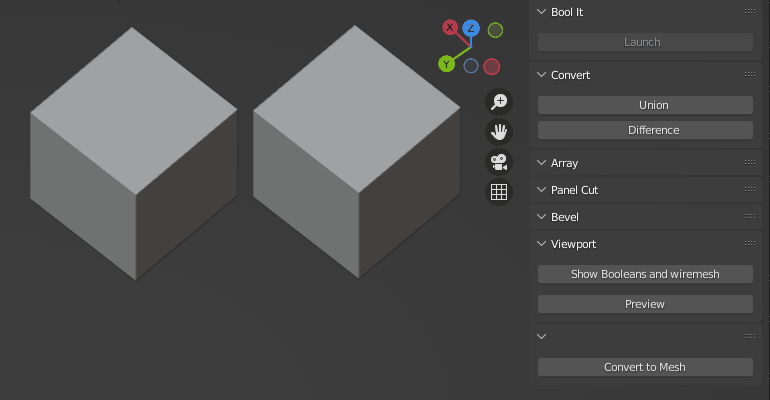The width and height of the screenshot is (770, 400).
Task: Grab the Array panel drag handle
Action: click(750, 162)
